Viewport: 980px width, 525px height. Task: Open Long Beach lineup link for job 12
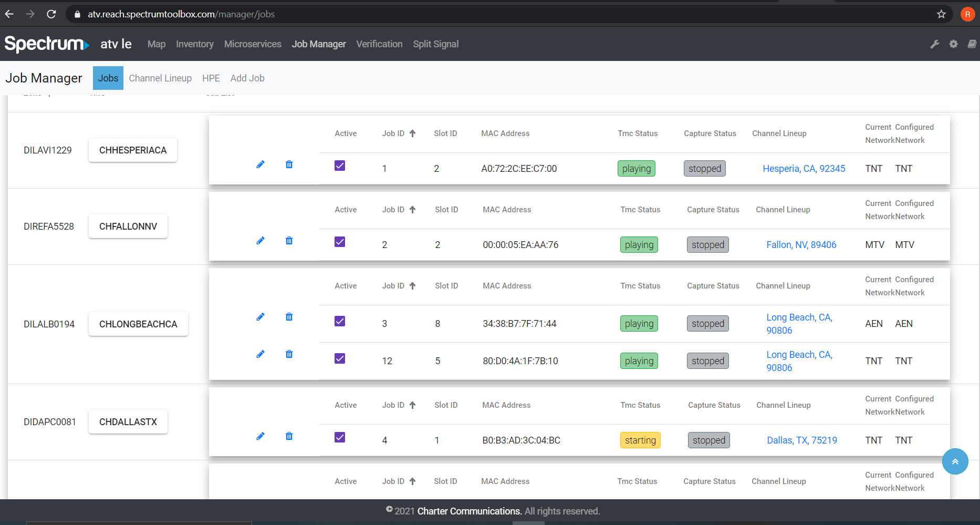[x=799, y=361]
